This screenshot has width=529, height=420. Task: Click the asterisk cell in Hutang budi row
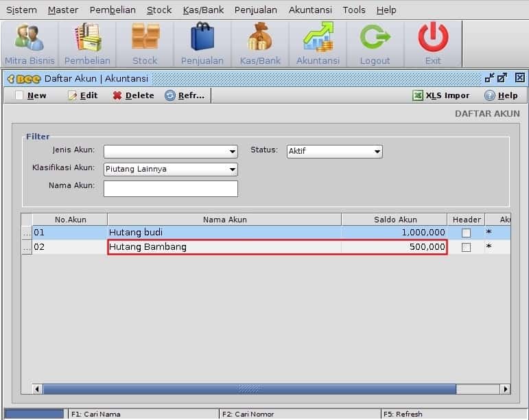[x=497, y=233]
